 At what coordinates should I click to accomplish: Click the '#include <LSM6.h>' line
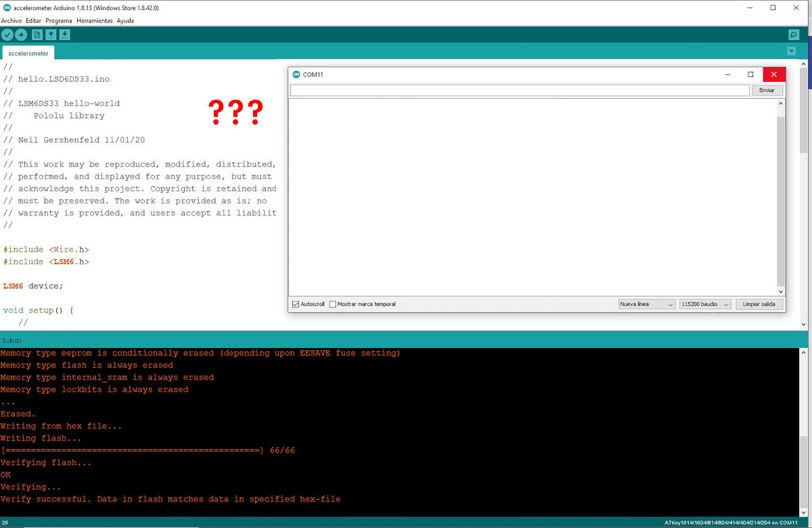[46, 262]
